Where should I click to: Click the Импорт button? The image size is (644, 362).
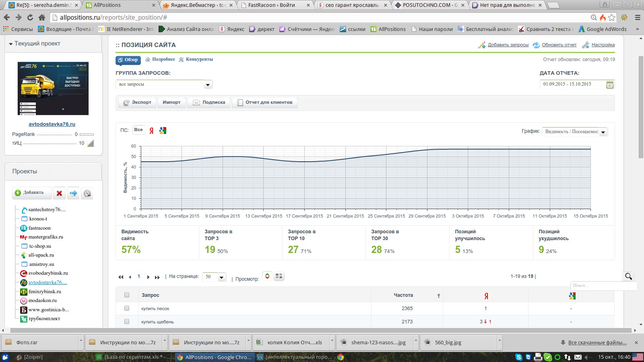(171, 103)
